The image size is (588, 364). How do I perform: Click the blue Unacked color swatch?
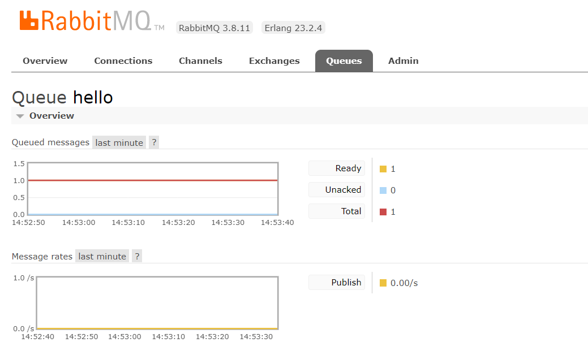[x=383, y=190]
